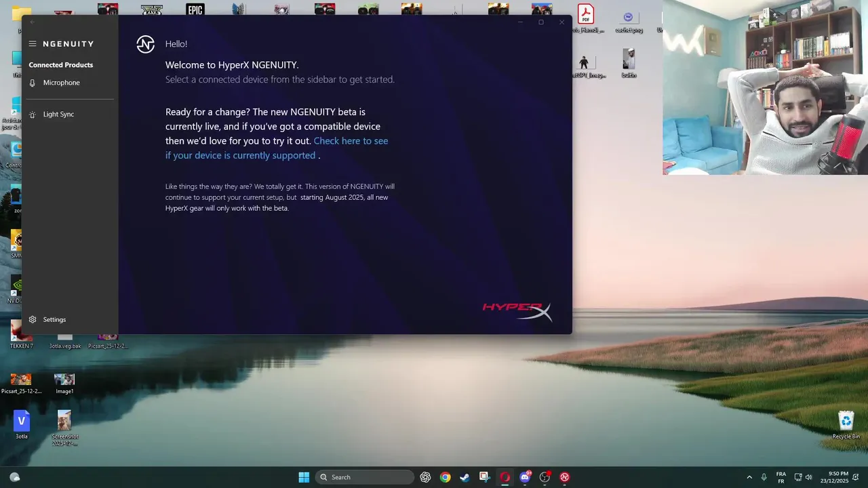This screenshot has width=868, height=488.
Task: Open ChatGPT from the taskbar
Action: click(425, 477)
